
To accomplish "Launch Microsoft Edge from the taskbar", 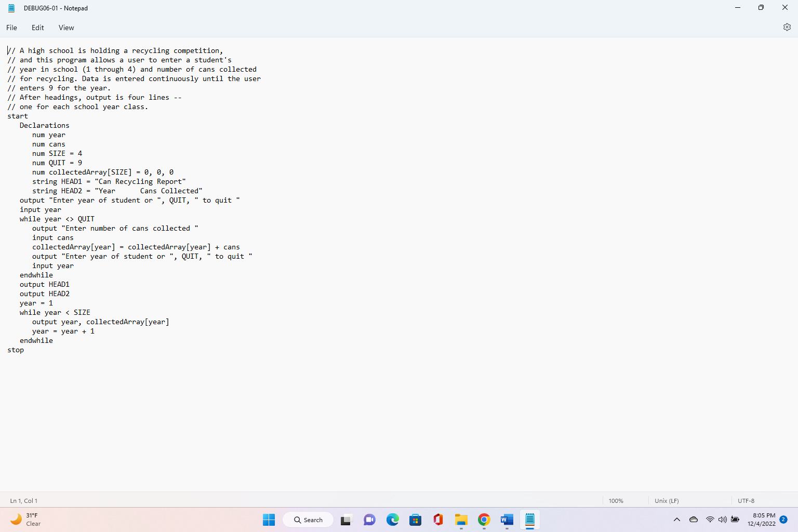I will click(x=392, y=520).
